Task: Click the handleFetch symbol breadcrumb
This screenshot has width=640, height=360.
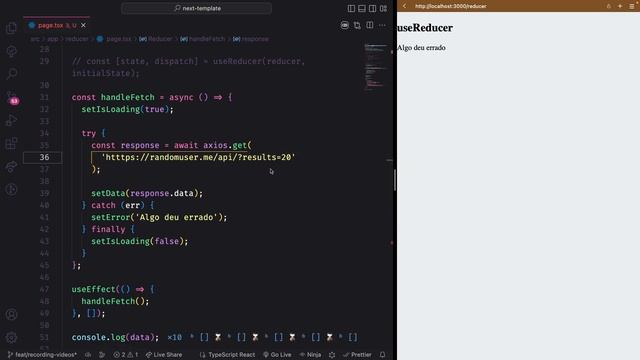Action: [203, 39]
